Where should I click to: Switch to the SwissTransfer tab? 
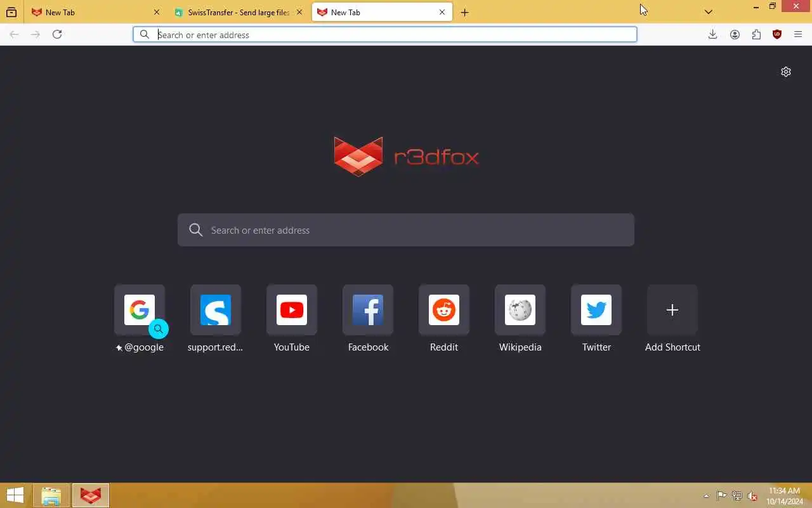point(239,12)
